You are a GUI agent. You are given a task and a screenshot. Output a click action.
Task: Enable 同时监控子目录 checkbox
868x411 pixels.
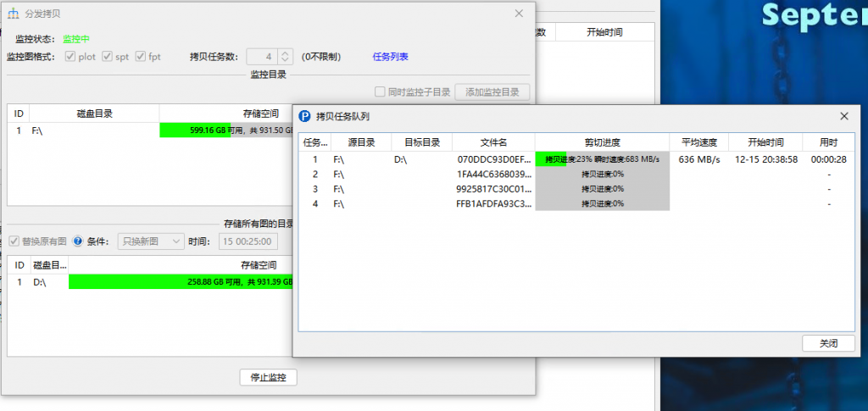point(381,92)
